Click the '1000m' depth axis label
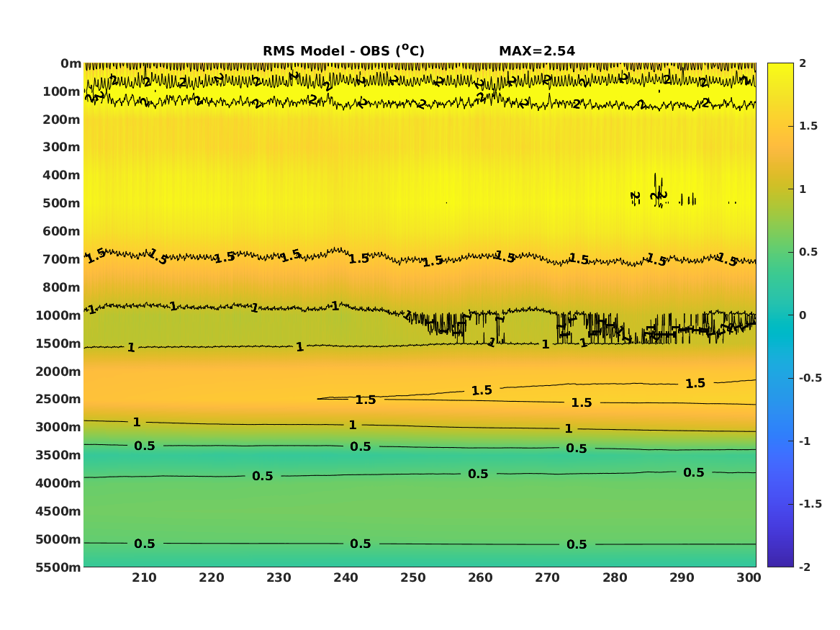Viewport: 840px width, 630px height. [x=58, y=315]
